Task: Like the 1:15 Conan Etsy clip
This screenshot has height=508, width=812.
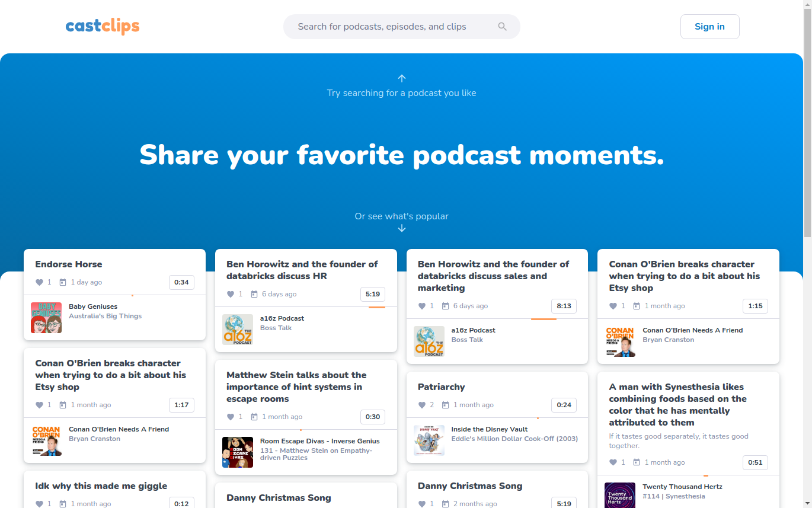Action: click(613, 306)
